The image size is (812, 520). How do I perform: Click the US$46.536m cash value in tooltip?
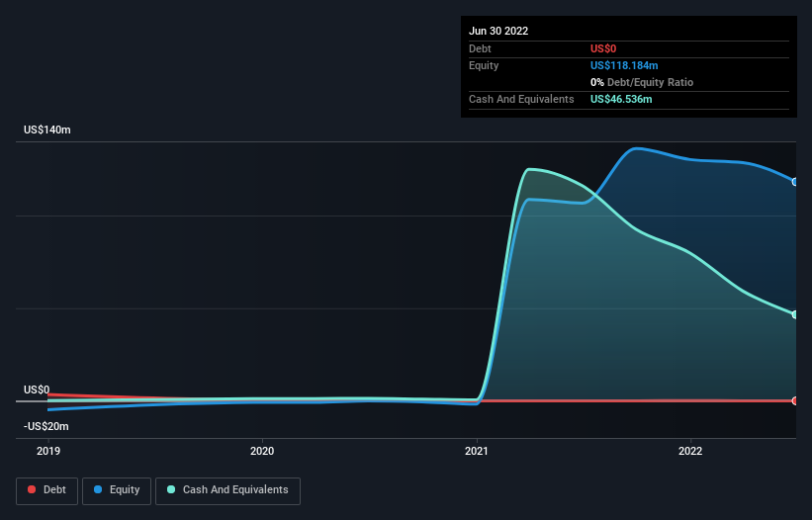coord(621,99)
